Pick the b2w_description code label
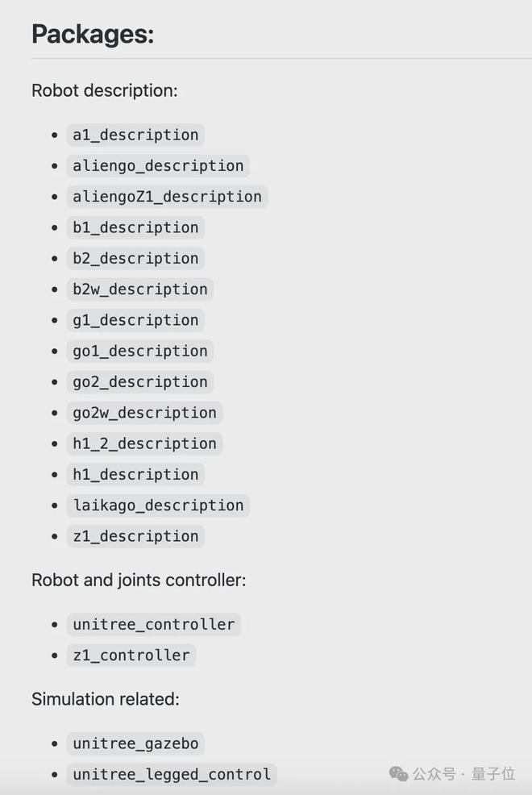 140,289
